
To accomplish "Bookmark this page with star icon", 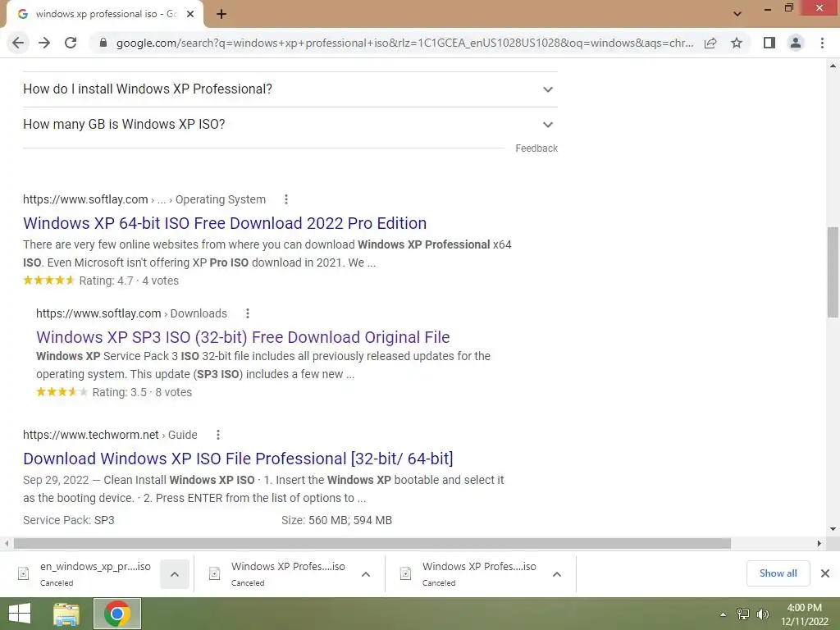I will tap(737, 43).
